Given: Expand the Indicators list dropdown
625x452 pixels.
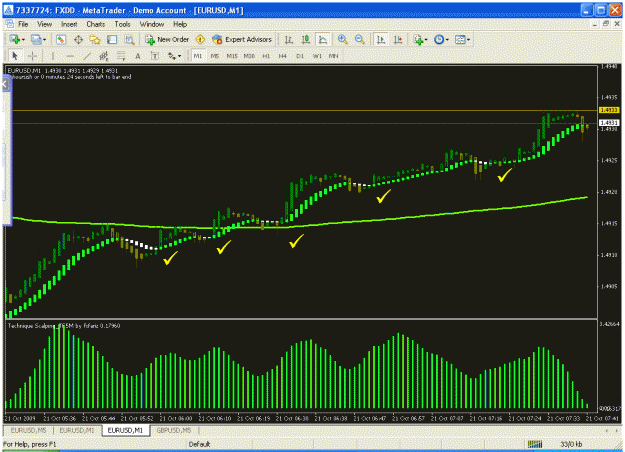Looking at the screenshot, I should pos(426,40).
